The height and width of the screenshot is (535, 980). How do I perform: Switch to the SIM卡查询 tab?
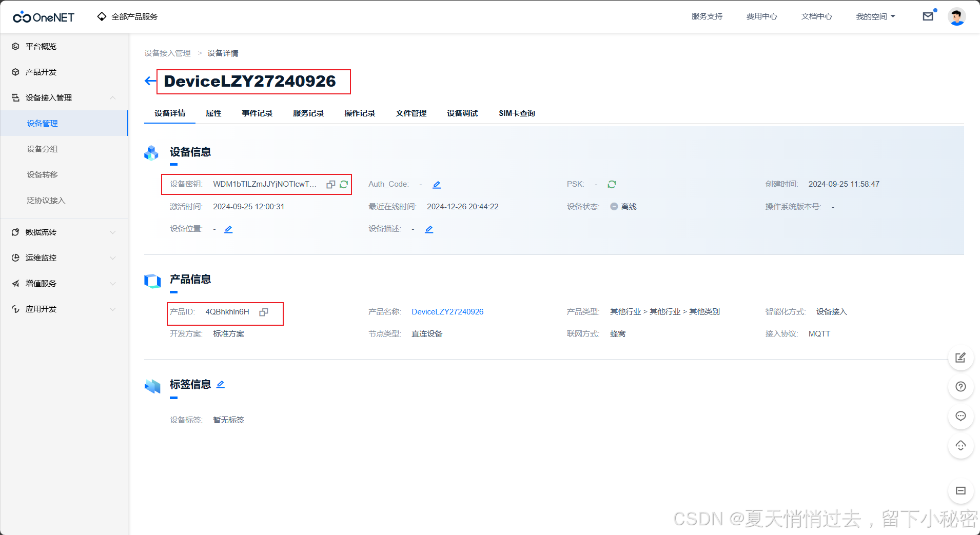517,113
